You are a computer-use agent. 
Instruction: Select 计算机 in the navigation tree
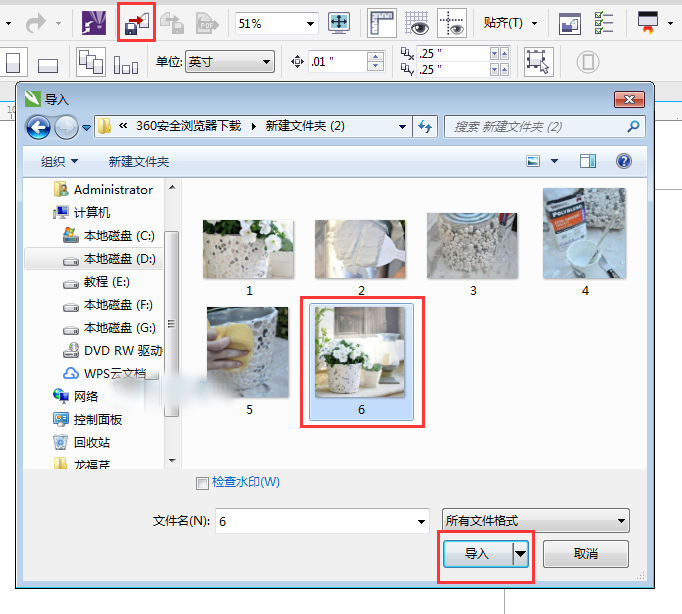82,212
